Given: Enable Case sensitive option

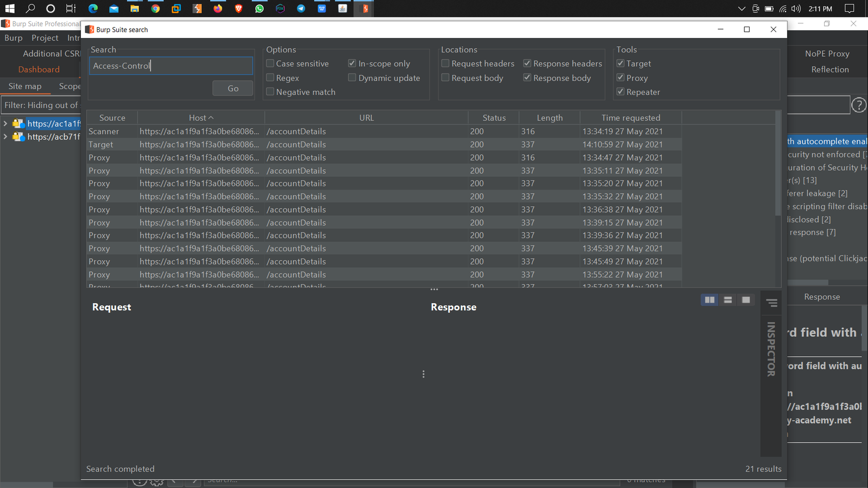Looking at the screenshot, I should [x=270, y=63].
